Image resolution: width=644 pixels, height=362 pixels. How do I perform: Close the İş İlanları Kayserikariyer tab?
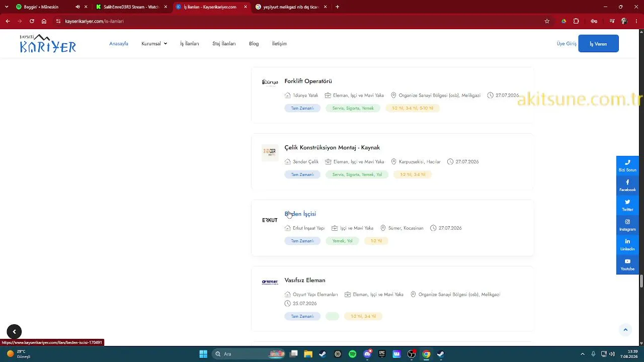pos(246,7)
